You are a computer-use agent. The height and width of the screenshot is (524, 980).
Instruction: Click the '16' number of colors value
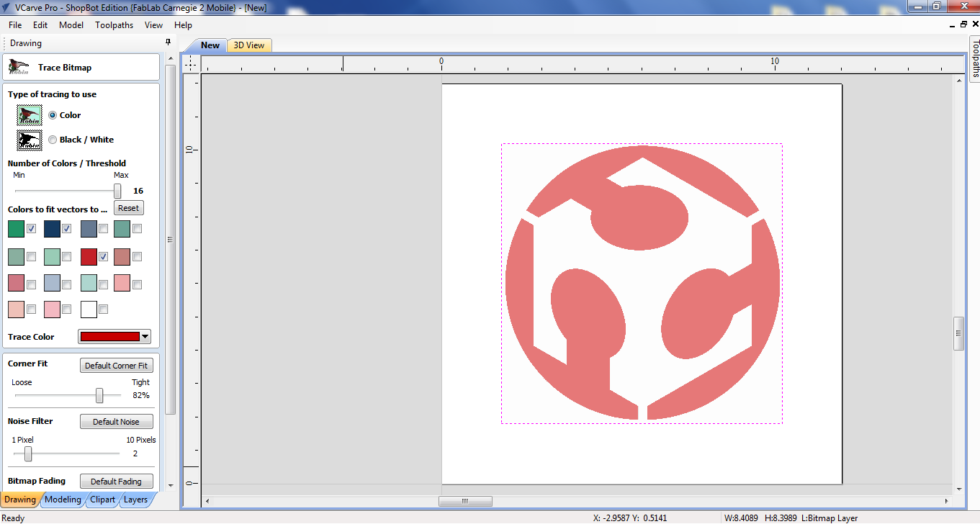[138, 191]
